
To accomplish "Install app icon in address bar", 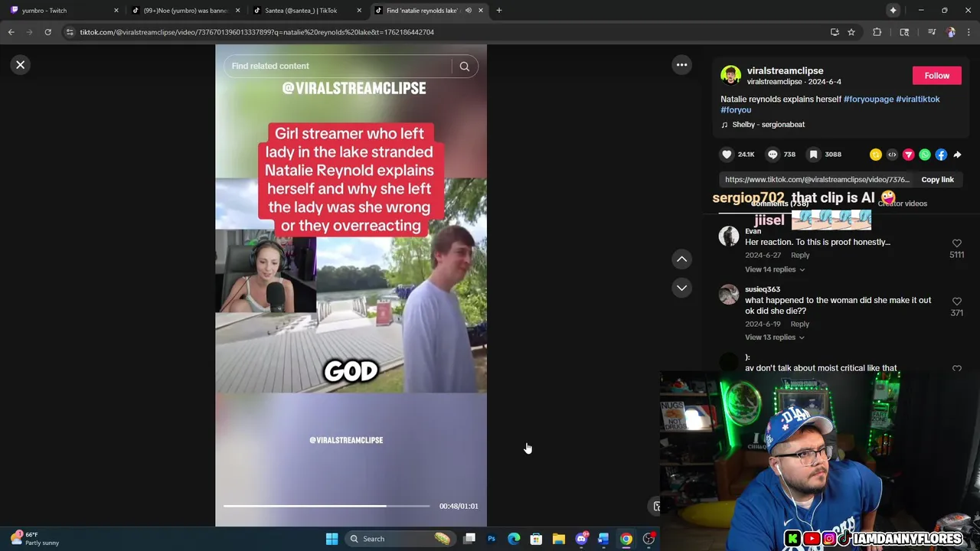I will coord(835,32).
